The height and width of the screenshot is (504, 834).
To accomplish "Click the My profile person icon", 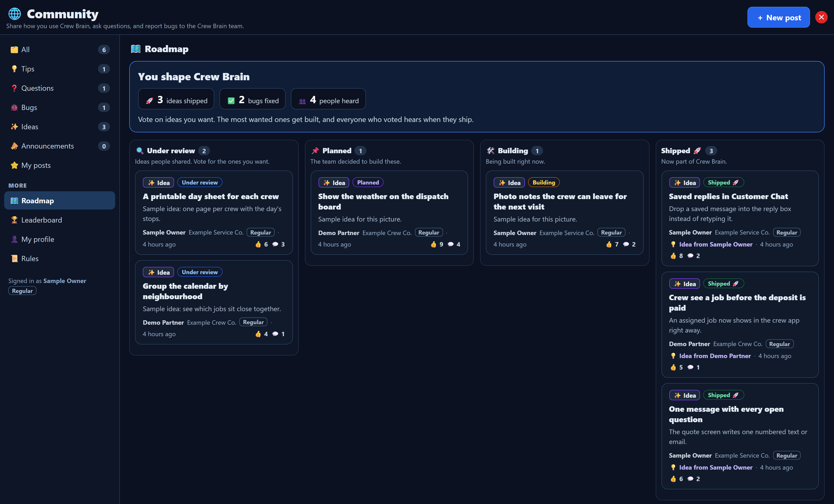I will pos(14,239).
